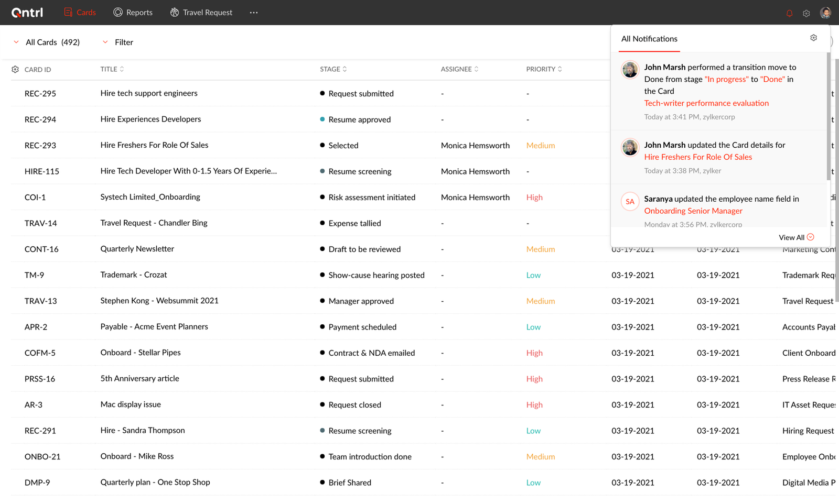The width and height of the screenshot is (839, 504).
Task: Click John Marsh's avatar in first notification
Action: pyautogui.click(x=630, y=70)
